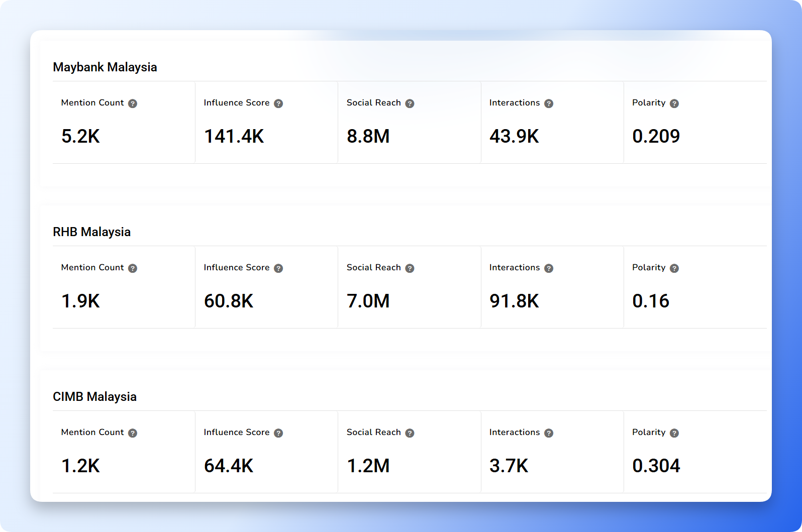Click RHB Social Reach help icon
This screenshot has width=802, height=532.
[x=410, y=268]
